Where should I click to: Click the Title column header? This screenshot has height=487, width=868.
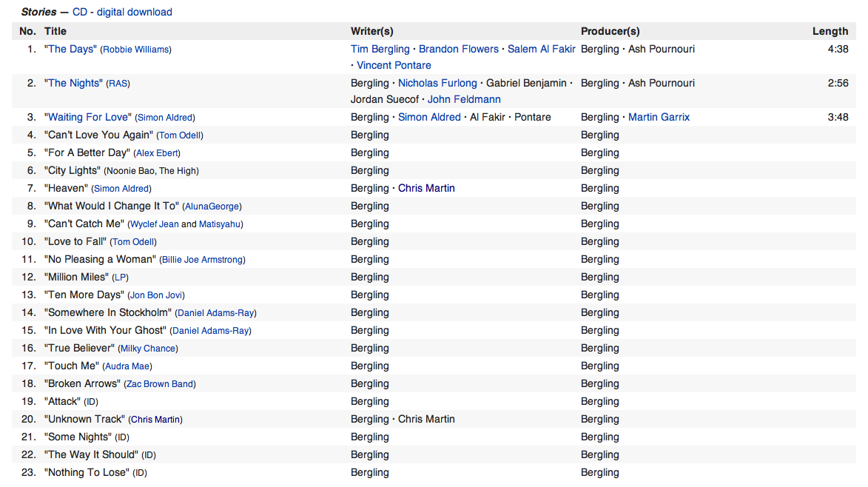click(55, 31)
